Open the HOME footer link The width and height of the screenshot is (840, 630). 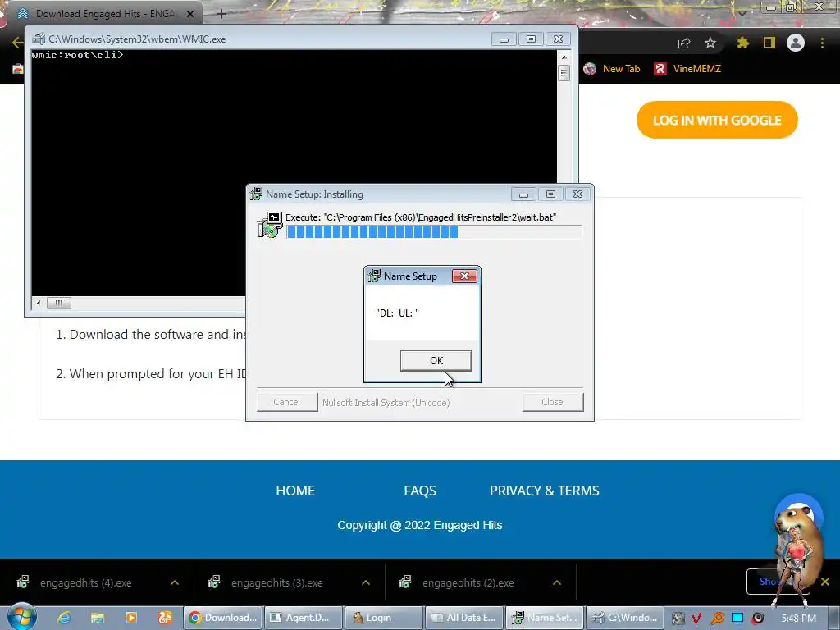(295, 491)
